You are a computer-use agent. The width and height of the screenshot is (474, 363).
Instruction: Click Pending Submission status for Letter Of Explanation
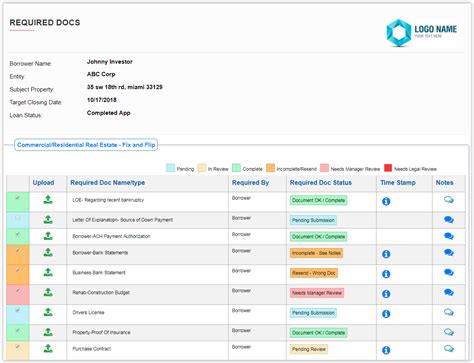point(313,220)
